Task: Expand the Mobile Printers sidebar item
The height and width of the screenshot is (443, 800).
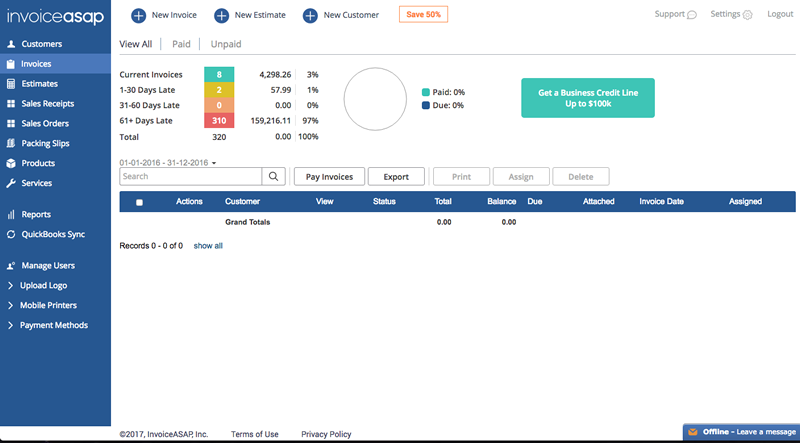Action: (11, 305)
